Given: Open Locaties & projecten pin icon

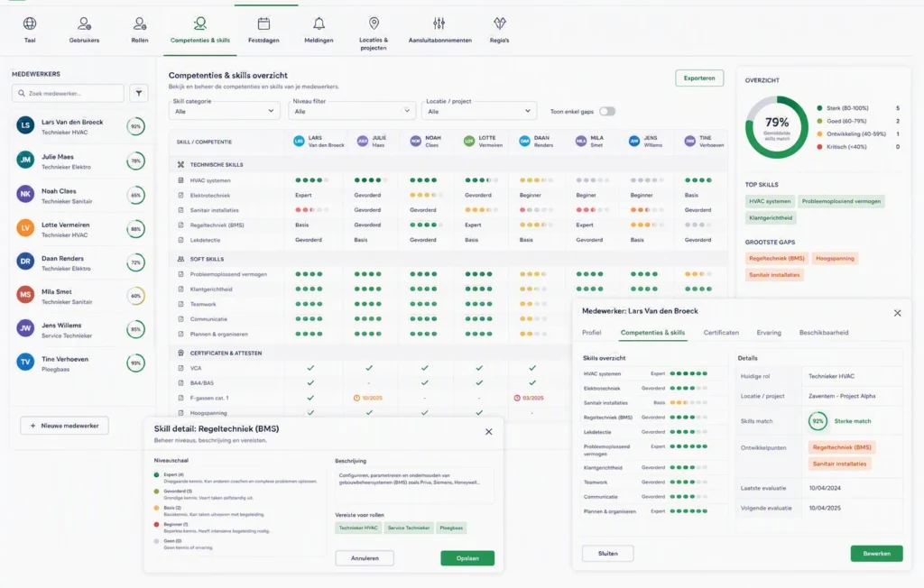Looking at the screenshot, I should click(x=374, y=23).
